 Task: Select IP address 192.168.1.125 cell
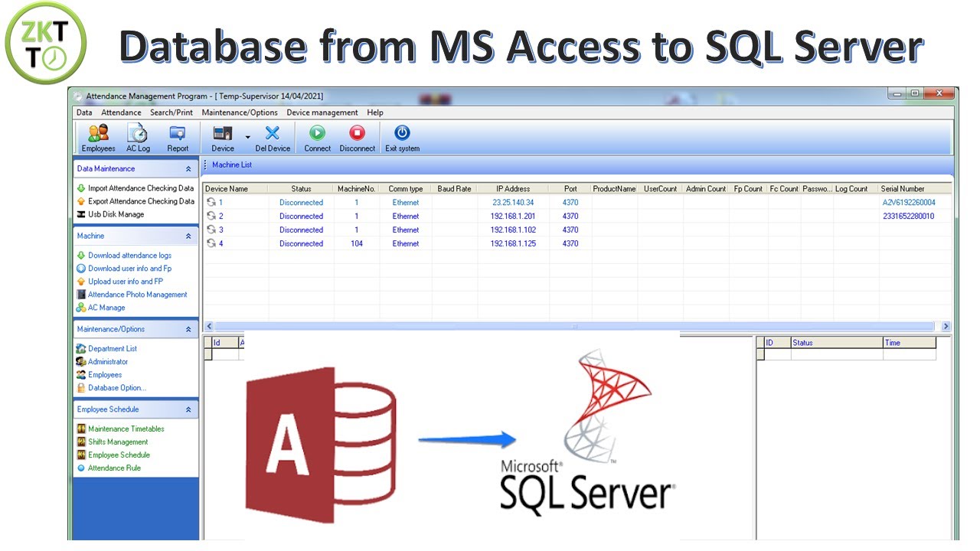point(513,244)
